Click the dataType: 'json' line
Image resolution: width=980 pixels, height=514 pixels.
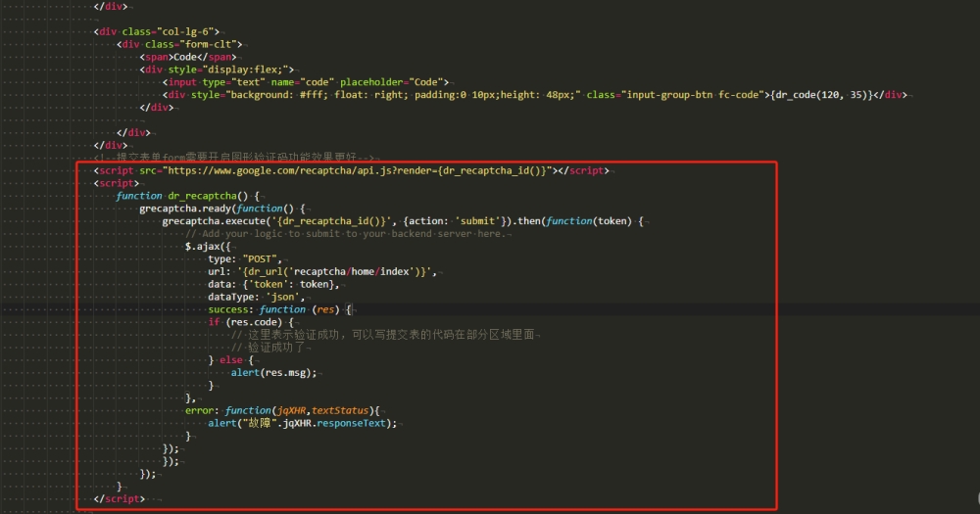pyautogui.click(x=256, y=297)
